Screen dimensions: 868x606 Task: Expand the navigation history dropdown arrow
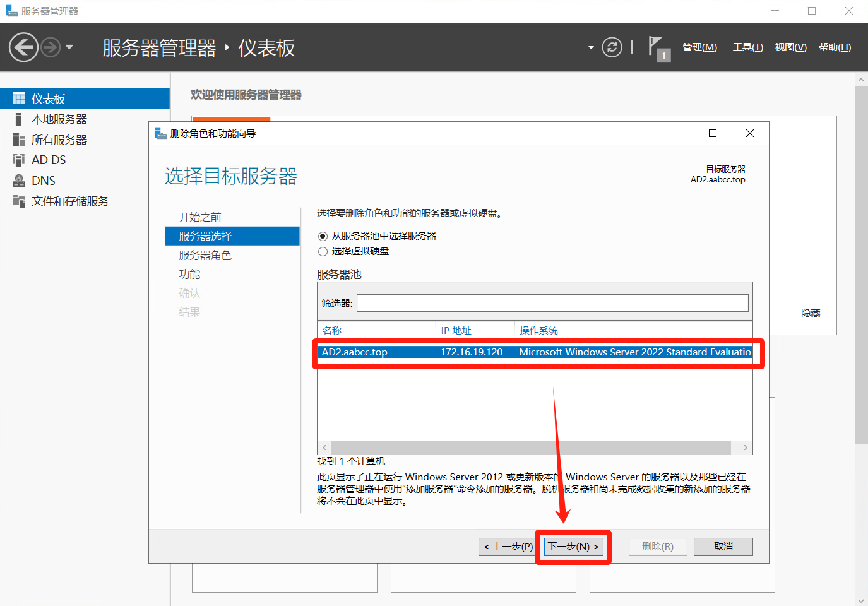pyautogui.click(x=69, y=47)
